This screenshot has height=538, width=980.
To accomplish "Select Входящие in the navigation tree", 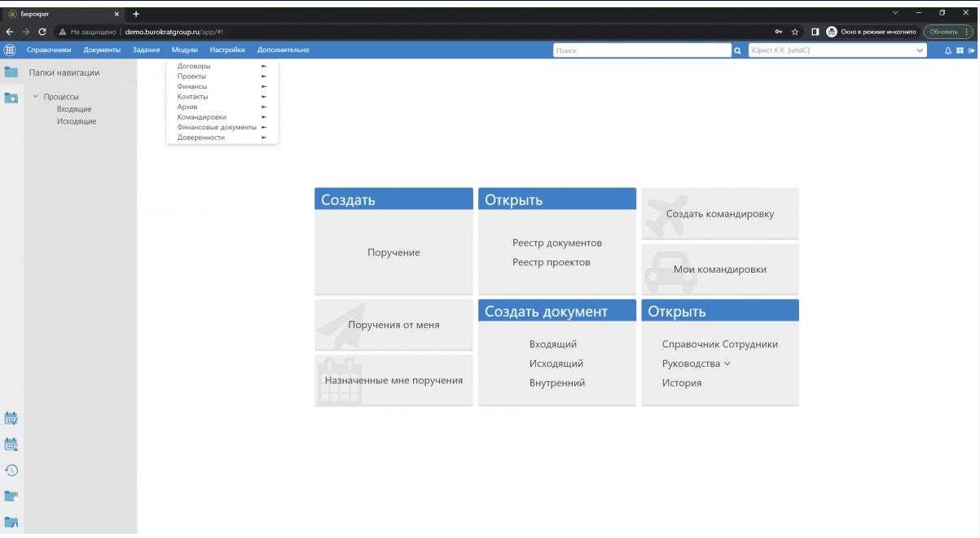I will click(74, 109).
